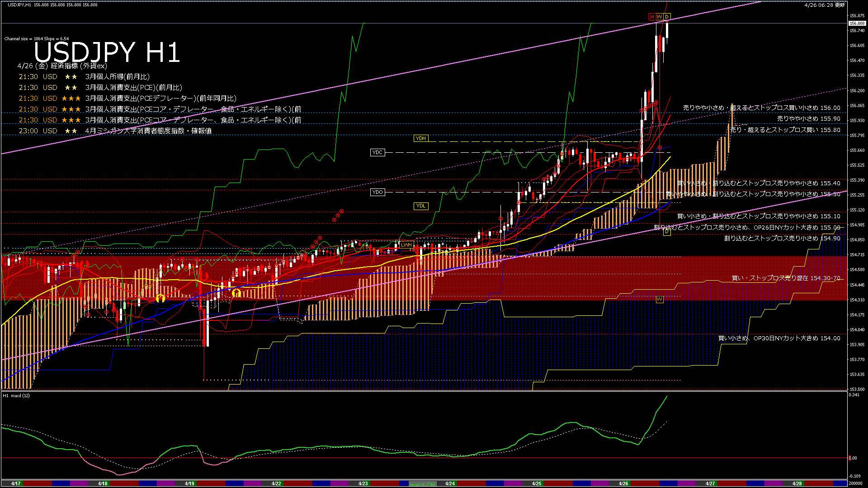
Task: Click the 4/19 date on the timeline
Action: click(189, 483)
